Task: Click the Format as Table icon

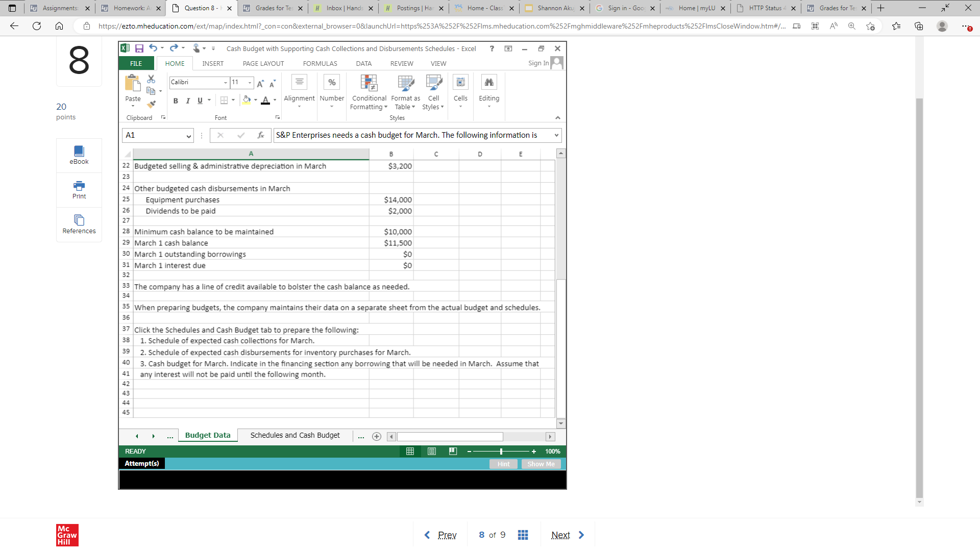Action: coord(405,83)
